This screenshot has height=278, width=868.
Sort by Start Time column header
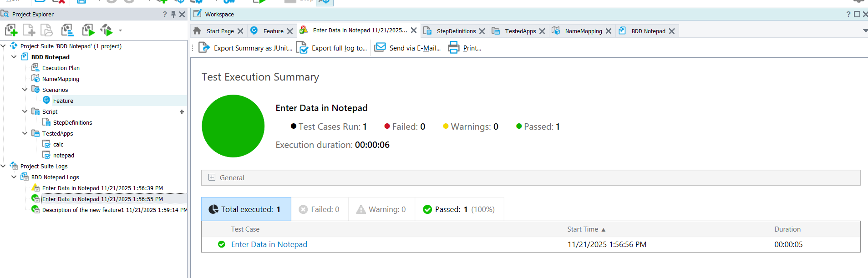pos(586,229)
